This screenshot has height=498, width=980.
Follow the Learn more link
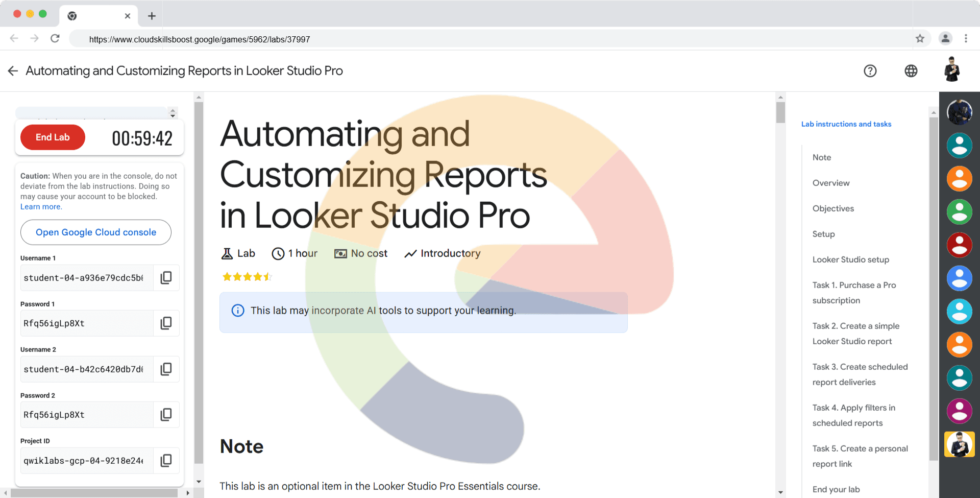click(41, 207)
